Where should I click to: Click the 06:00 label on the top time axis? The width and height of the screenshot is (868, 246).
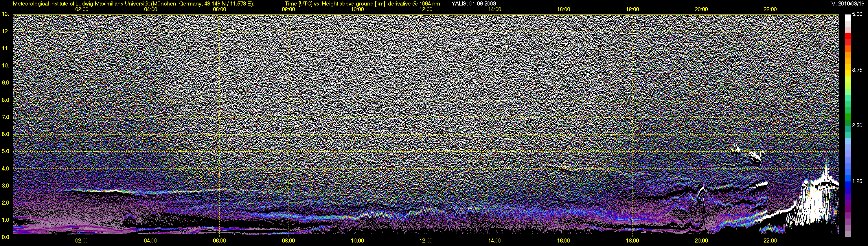click(219, 10)
